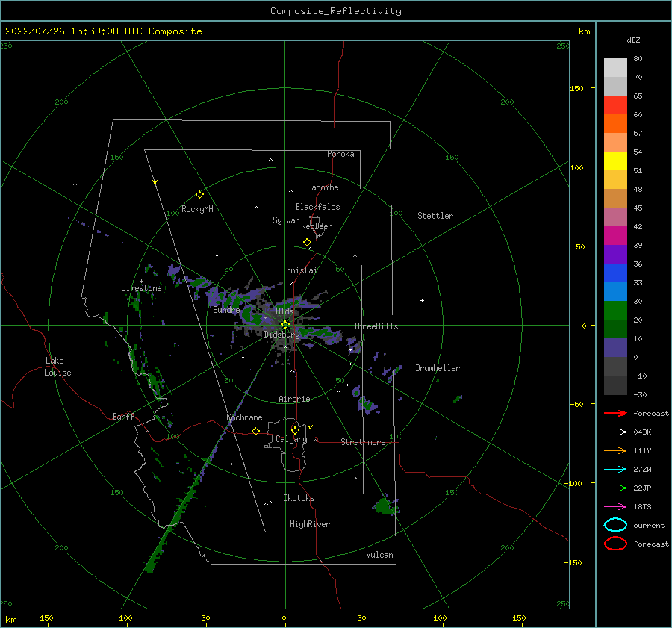Click the HighRiver label
Viewport: 672px width, 628px height.
click(x=310, y=524)
